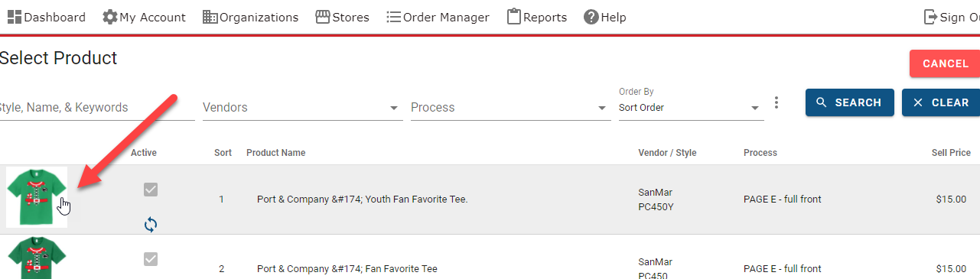Click the Reports clipboard icon
The height and width of the screenshot is (279, 980).
point(514,16)
